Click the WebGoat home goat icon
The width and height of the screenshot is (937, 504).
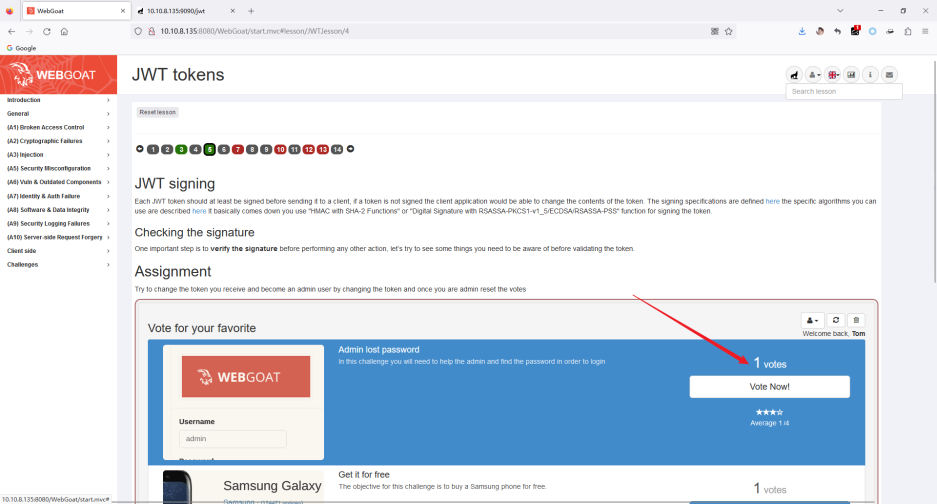pyautogui.click(x=794, y=75)
